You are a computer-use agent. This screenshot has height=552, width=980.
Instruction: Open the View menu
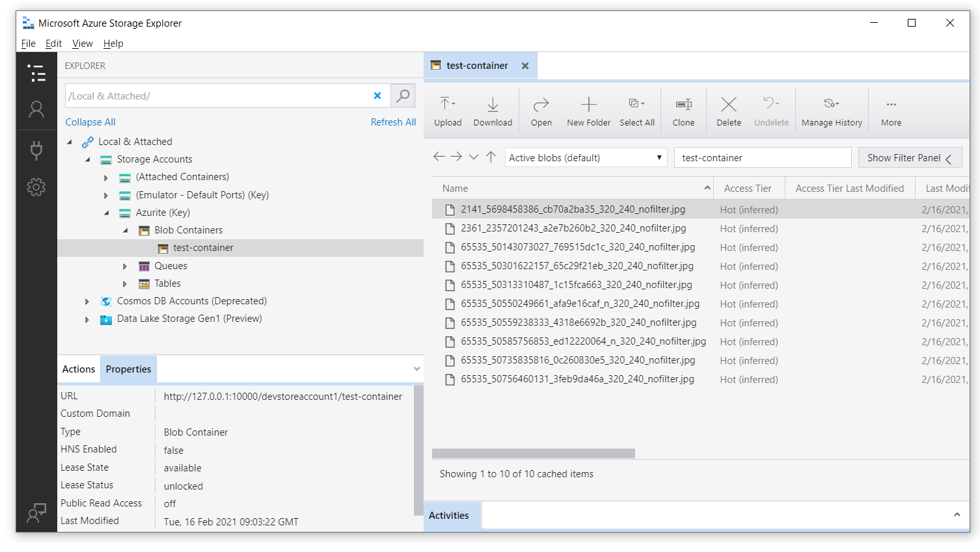click(x=83, y=44)
